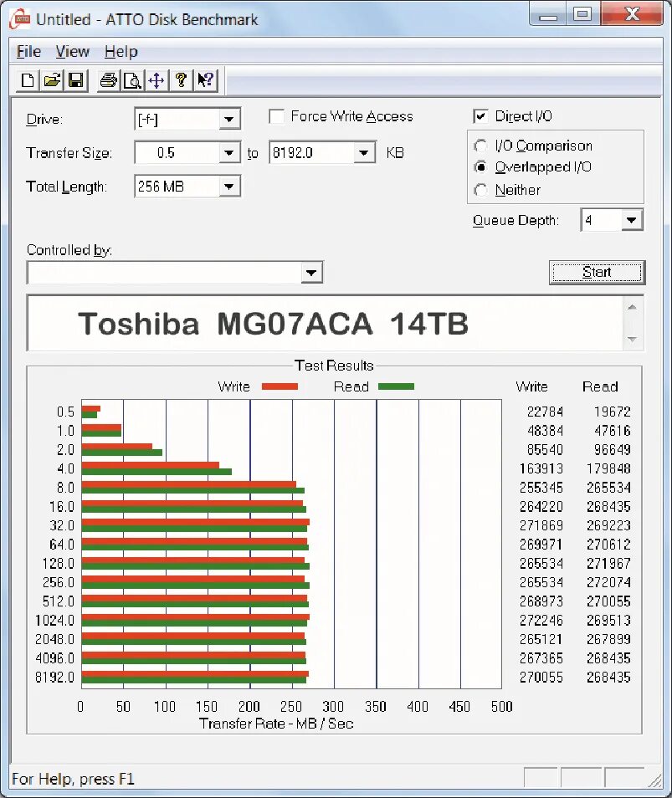Image resolution: width=672 pixels, height=798 pixels.
Task: Click the green Read legend swatch
Action: [x=396, y=386]
